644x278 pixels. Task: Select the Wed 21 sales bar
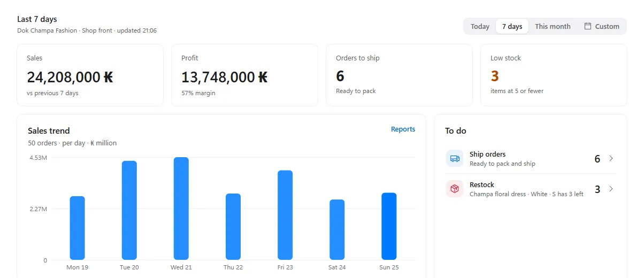pos(181,208)
